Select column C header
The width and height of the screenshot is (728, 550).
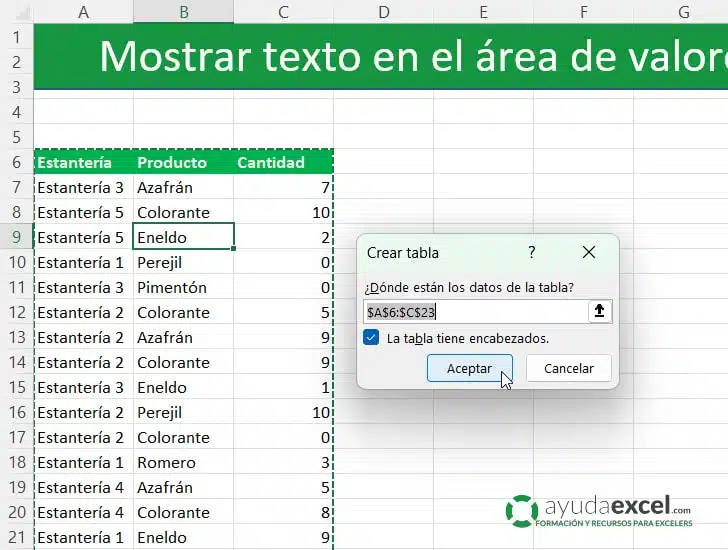click(x=283, y=12)
